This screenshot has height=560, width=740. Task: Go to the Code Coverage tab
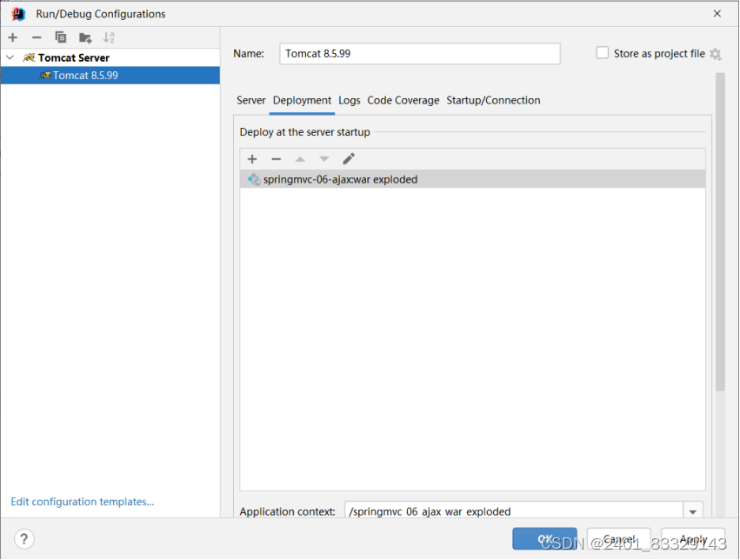403,101
